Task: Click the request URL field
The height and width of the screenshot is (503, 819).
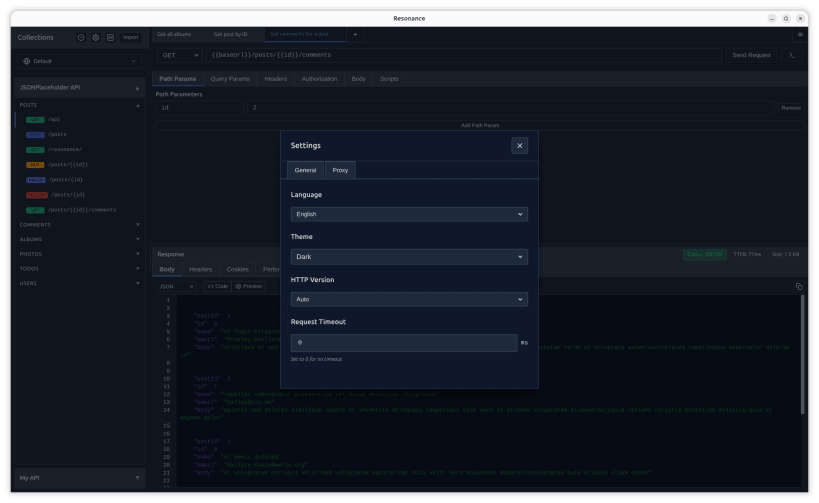Action: (x=464, y=55)
